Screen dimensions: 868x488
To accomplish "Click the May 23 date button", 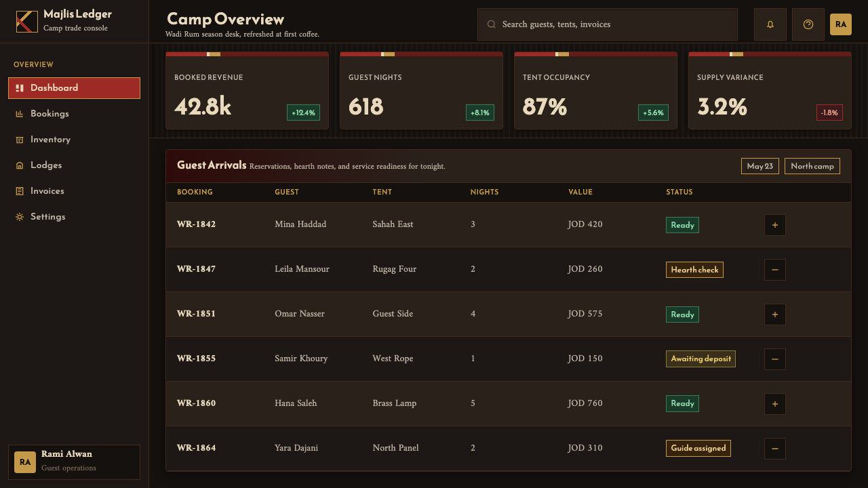I will coord(760,166).
